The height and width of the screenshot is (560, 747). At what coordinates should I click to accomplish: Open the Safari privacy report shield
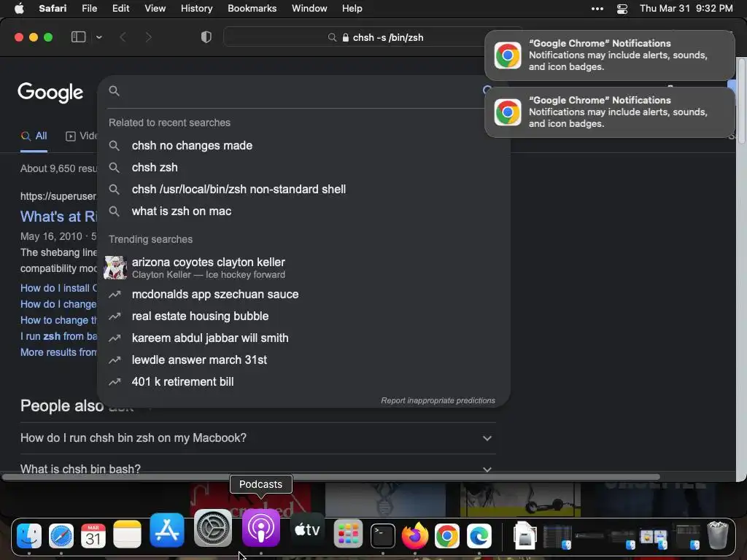206,37
